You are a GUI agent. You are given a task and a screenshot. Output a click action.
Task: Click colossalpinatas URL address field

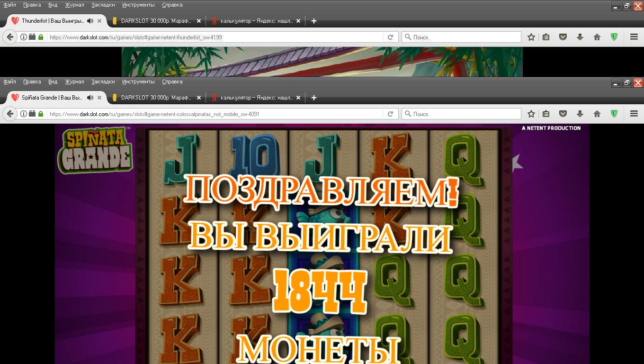click(x=215, y=114)
